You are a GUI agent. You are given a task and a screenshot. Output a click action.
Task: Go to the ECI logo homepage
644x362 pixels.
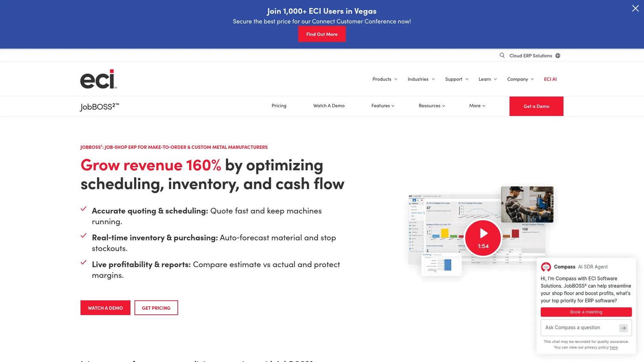click(x=98, y=79)
